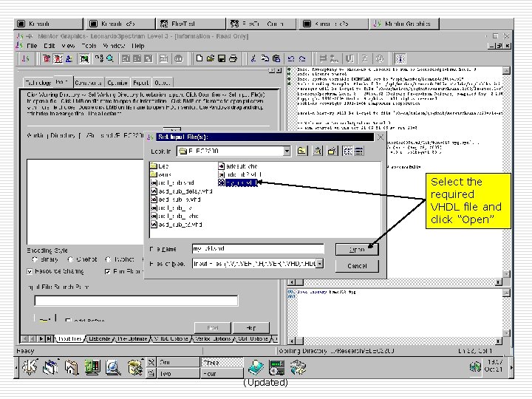
Task: Click the Input File Search Path field
Action: [136, 301]
